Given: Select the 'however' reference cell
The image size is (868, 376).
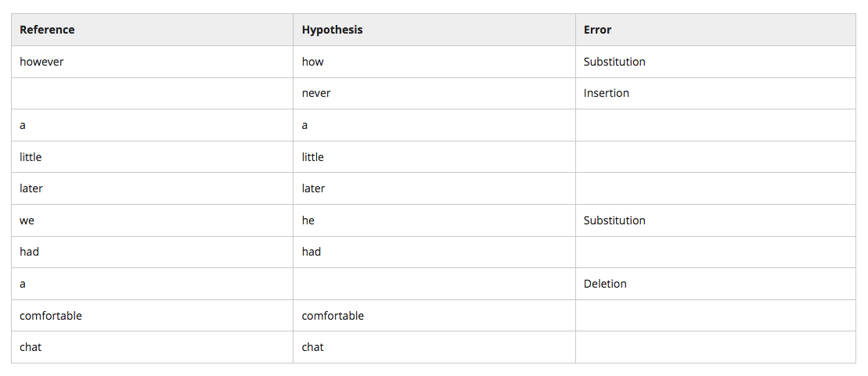Looking at the screenshot, I should pos(152,62).
